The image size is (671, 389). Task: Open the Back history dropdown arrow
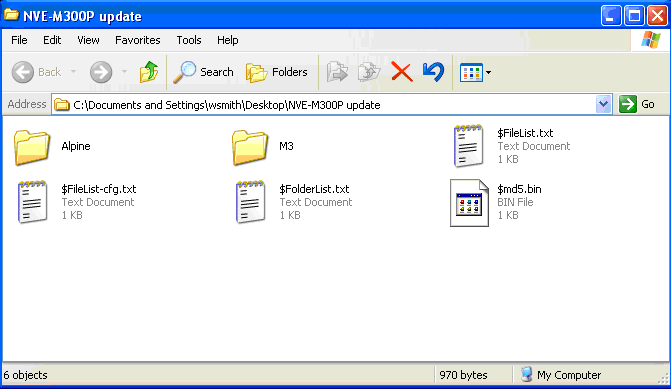click(x=74, y=71)
